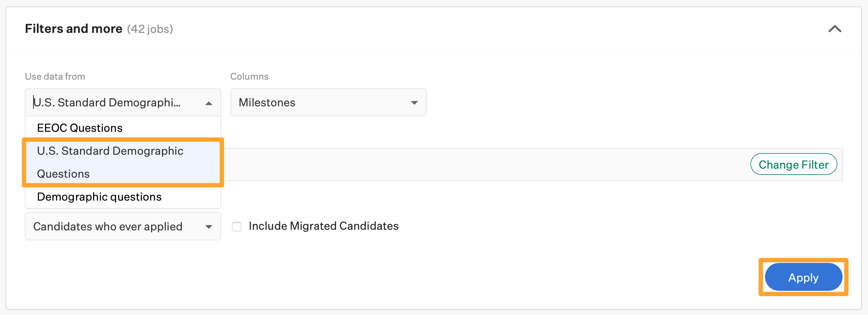Viewport: 868px width, 315px height.
Task: Click inside the Use data from text field
Action: click(101, 102)
